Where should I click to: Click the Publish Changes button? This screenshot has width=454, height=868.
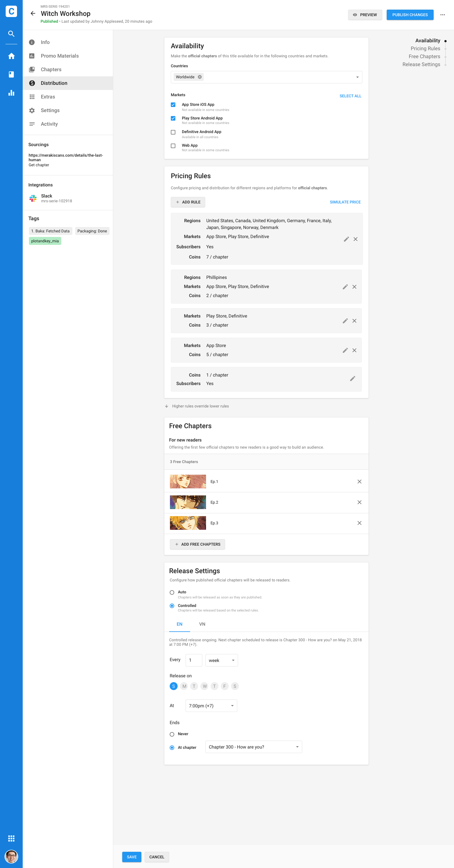tap(409, 15)
